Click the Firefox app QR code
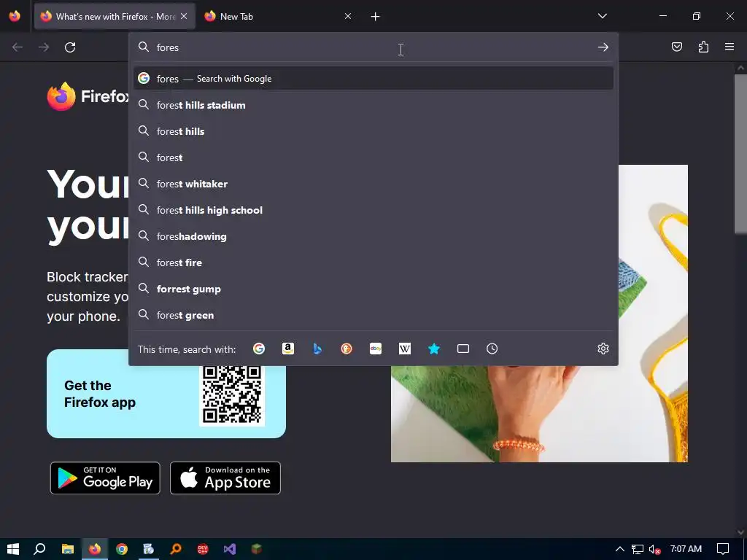 point(232,394)
